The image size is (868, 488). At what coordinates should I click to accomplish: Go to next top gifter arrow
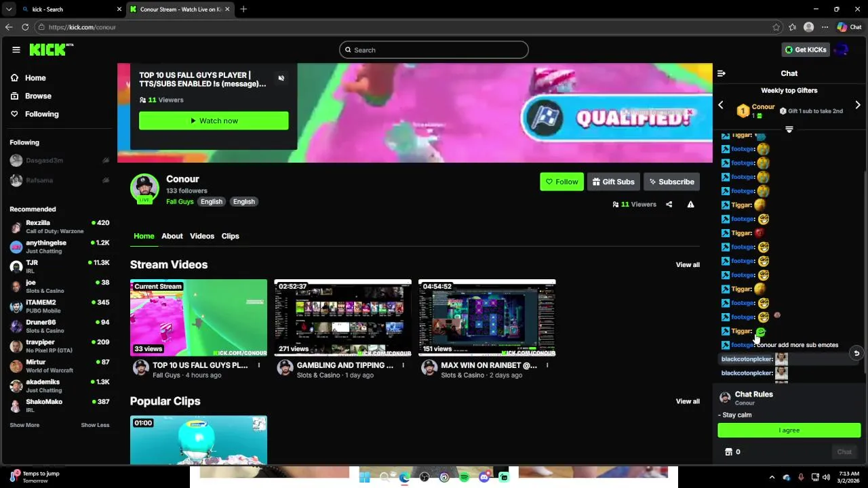pos(858,105)
